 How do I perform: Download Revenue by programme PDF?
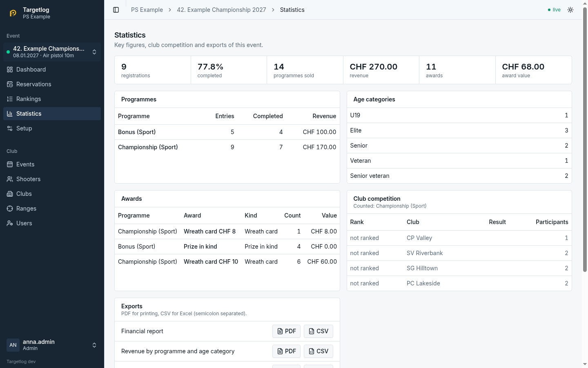286,351
